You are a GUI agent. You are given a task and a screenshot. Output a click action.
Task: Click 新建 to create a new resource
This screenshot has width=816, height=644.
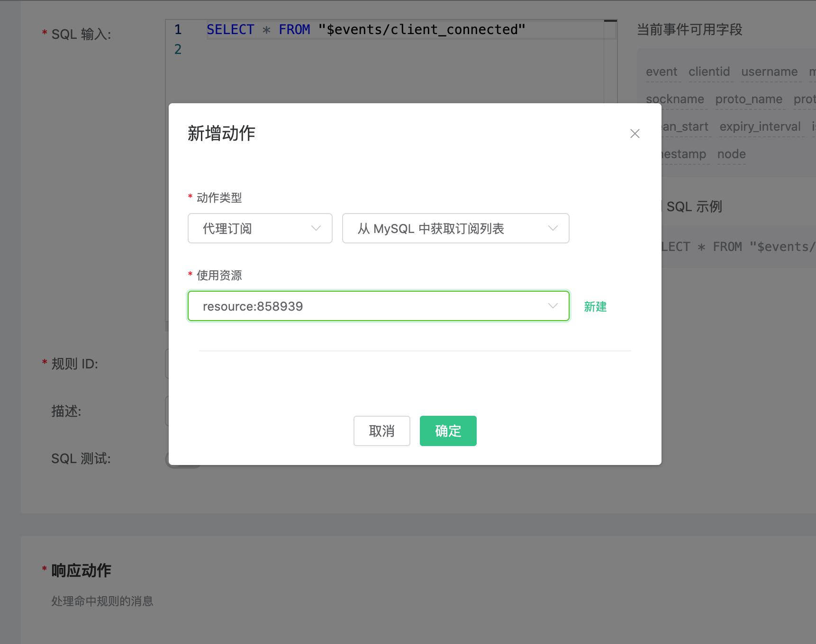click(595, 307)
